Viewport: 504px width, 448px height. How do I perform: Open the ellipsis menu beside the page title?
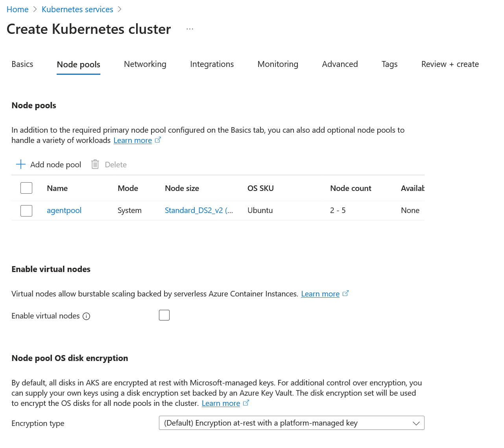pyautogui.click(x=190, y=29)
